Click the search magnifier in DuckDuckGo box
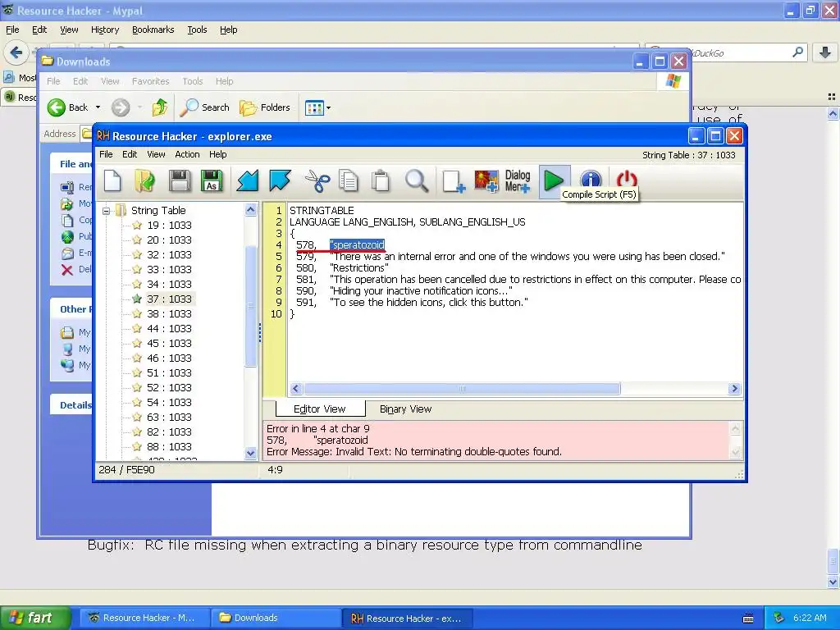The image size is (840, 630). (797, 52)
